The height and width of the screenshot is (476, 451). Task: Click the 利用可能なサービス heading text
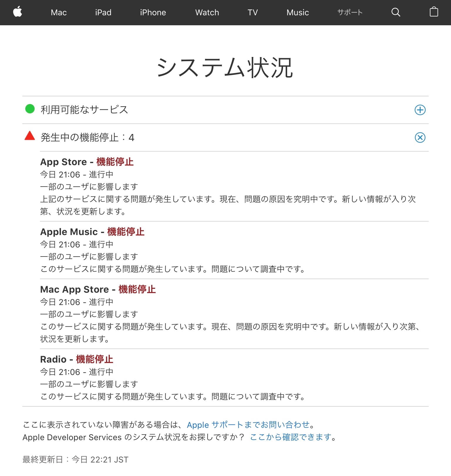coord(85,110)
